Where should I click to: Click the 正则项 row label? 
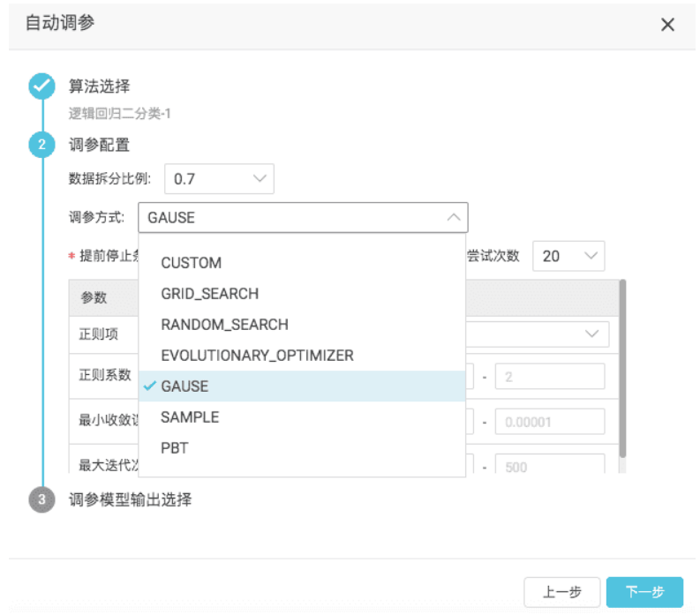pyautogui.click(x=99, y=334)
